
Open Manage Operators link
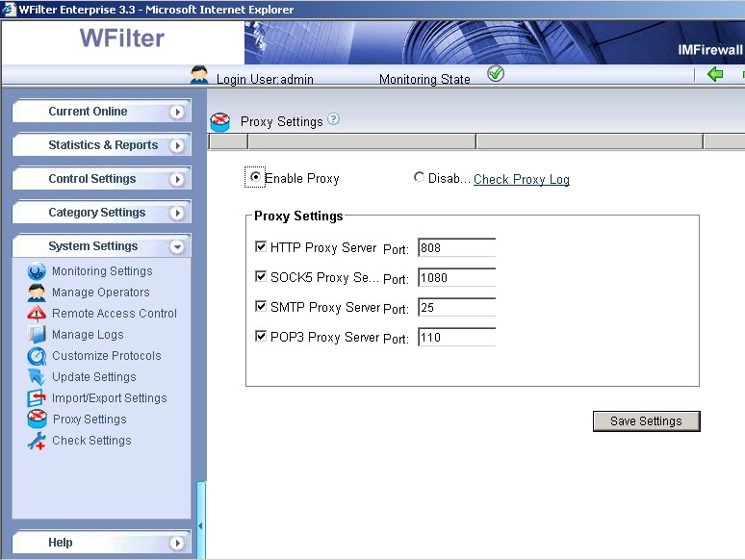[101, 293]
